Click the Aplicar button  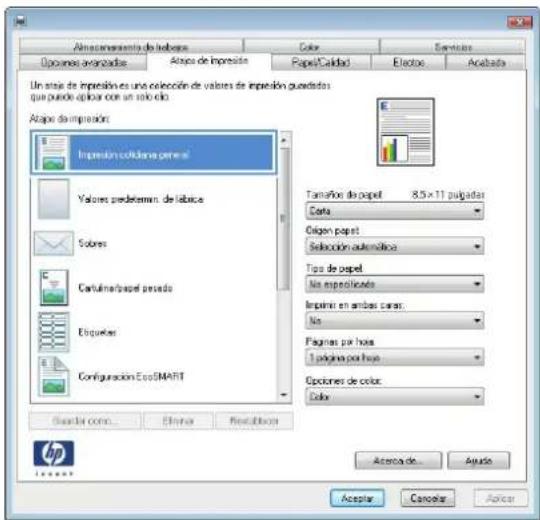coord(500,498)
